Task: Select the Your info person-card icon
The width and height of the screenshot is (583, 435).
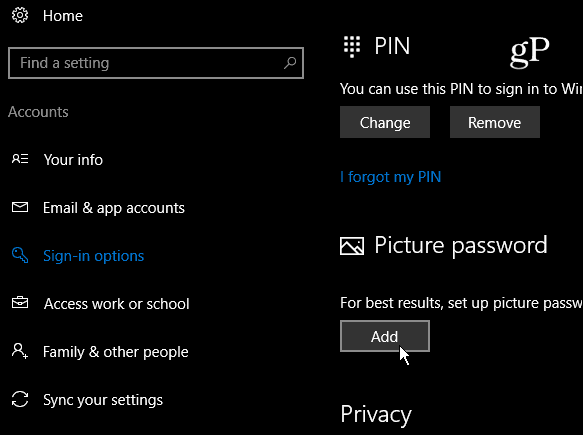Action: pos(20,159)
